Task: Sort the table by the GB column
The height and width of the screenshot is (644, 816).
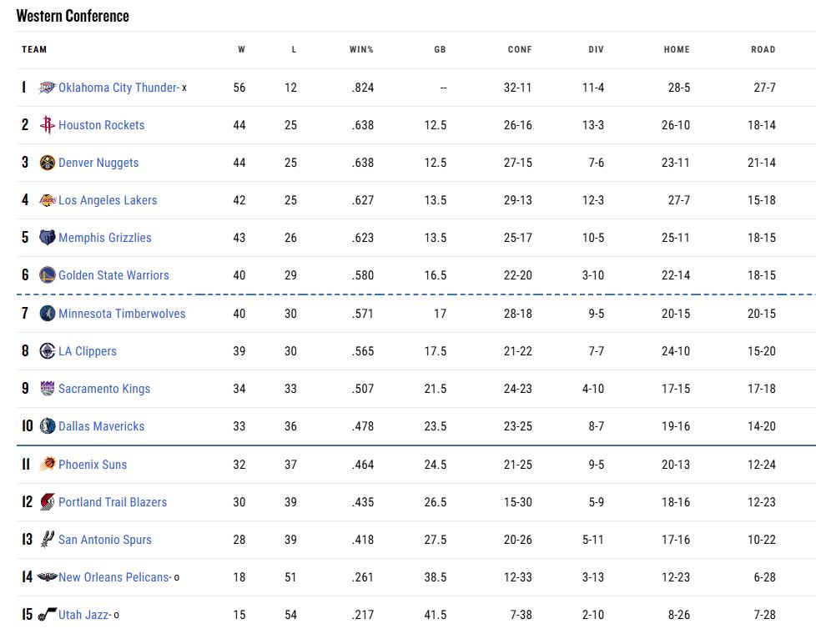Action: pos(440,50)
